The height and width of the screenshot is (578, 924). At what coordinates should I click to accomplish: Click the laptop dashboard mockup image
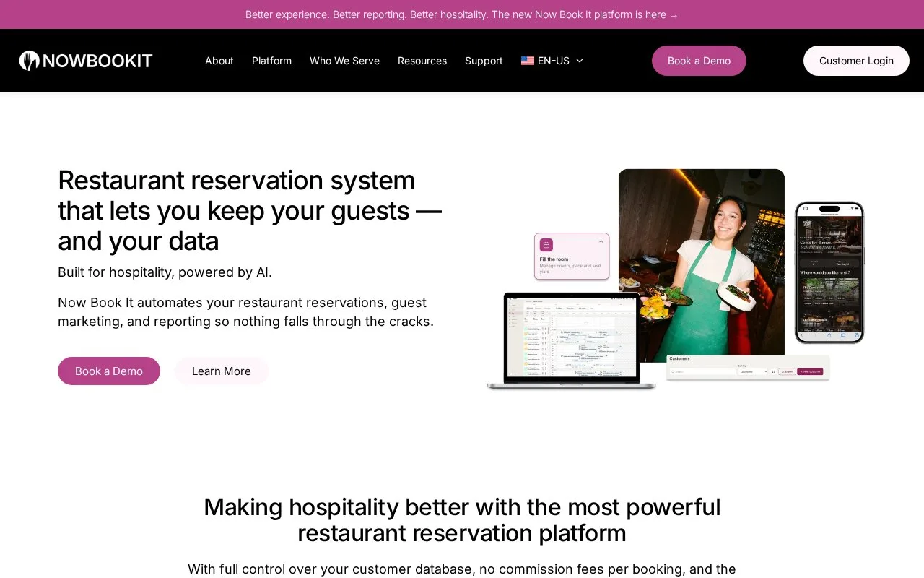point(572,340)
